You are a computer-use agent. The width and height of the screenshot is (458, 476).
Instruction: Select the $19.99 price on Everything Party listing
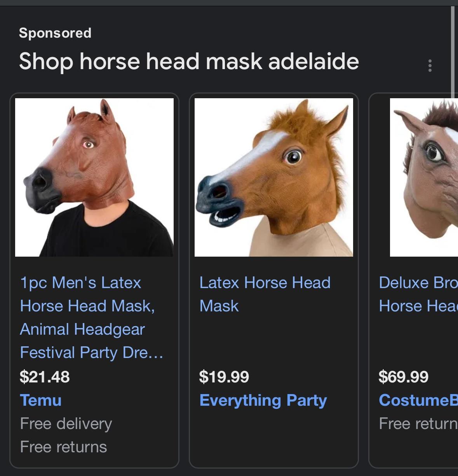pyautogui.click(x=224, y=377)
